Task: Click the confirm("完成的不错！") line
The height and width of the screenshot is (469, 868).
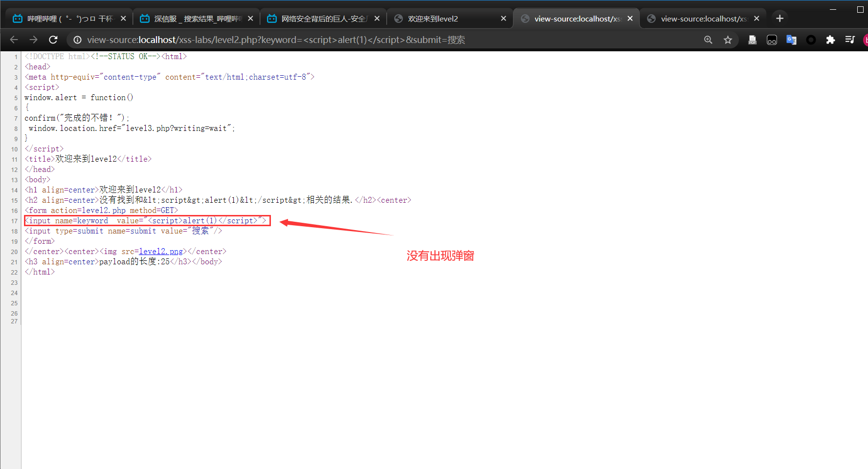Action: [x=77, y=118]
